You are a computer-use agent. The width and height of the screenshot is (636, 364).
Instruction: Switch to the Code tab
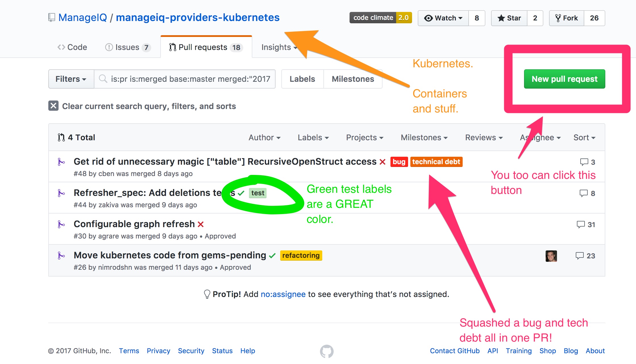point(72,47)
